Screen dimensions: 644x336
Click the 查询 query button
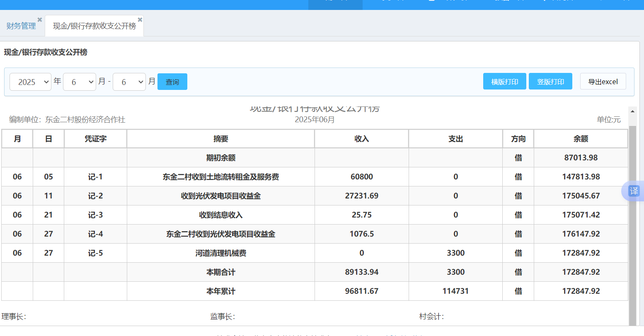172,82
